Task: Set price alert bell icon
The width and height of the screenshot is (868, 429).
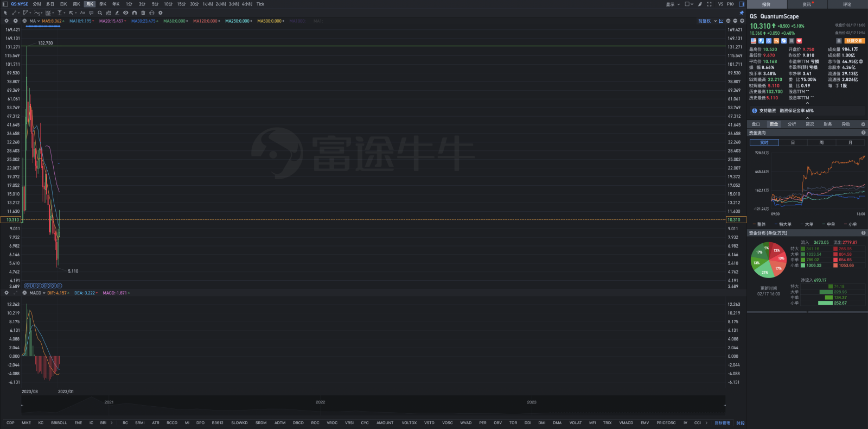Action: [x=839, y=41]
